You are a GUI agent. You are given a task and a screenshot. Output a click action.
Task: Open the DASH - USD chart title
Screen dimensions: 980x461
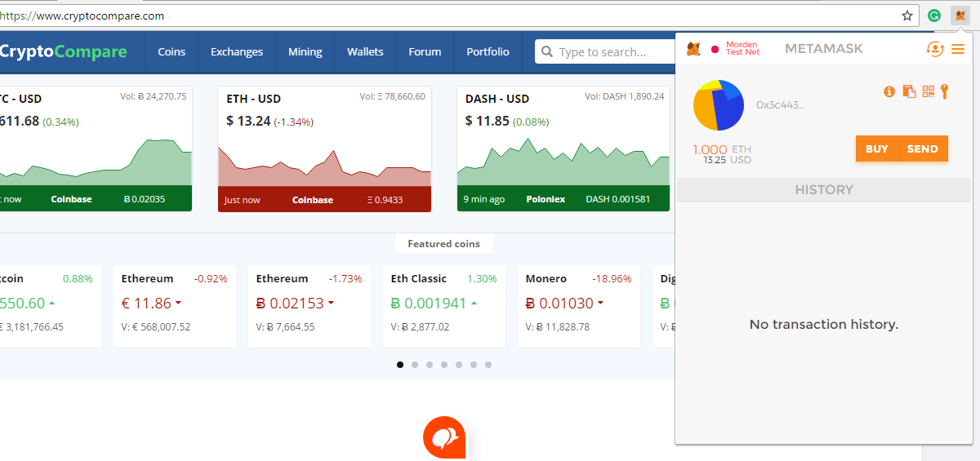click(497, 99)
